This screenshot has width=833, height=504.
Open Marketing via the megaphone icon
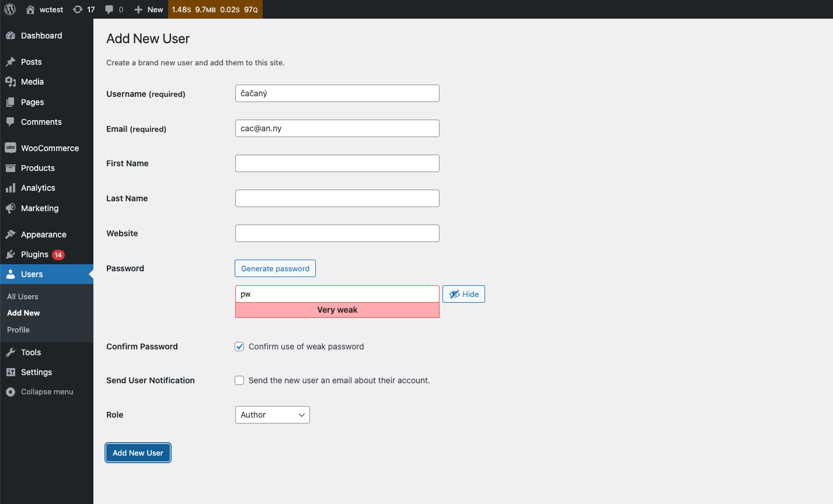click(10, 208)
